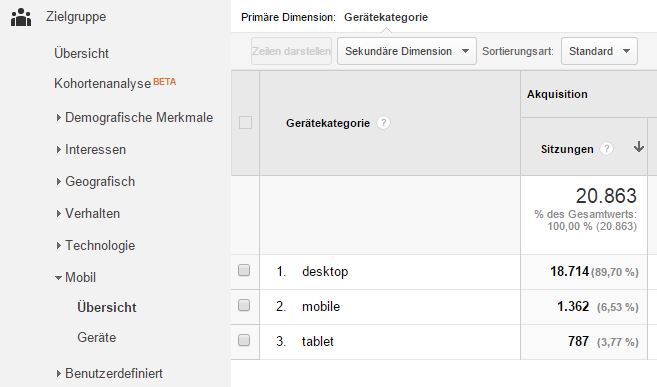This screenshot has width=657, height=387.
Task: Open the Standard Sortierungsart dropdown
Action: pos(599,51)
